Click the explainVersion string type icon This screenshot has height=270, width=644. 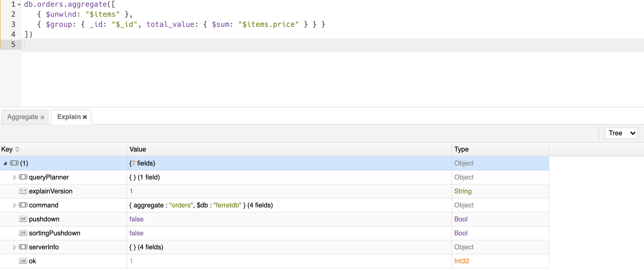tap(23, 191)
